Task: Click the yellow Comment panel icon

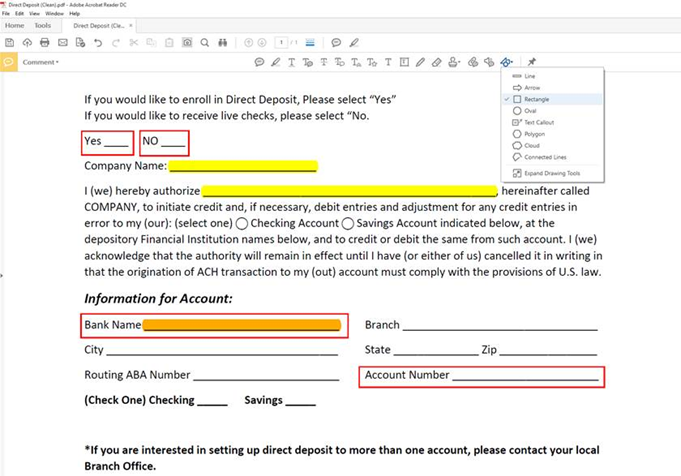Action: click(x=9, y=62)
